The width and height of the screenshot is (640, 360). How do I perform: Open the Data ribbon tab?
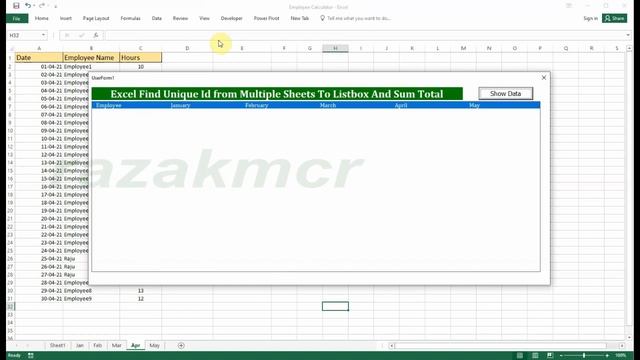157,18
